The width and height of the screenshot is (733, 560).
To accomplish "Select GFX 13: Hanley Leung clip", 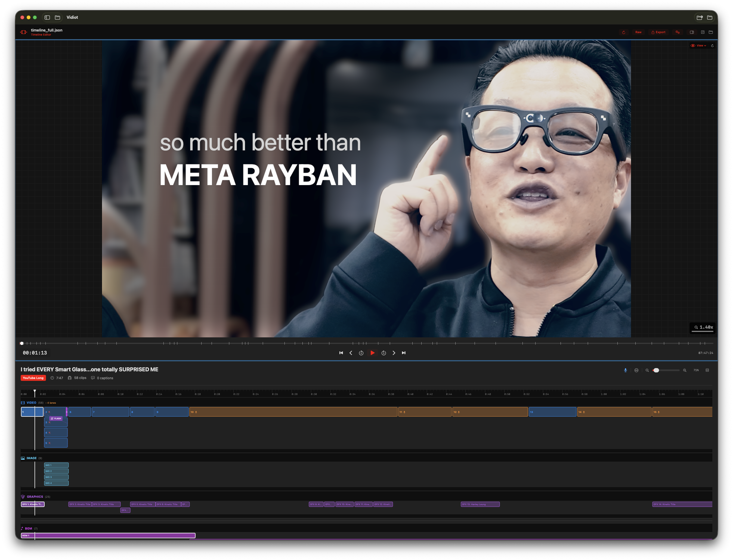I will tap(480, 504).
